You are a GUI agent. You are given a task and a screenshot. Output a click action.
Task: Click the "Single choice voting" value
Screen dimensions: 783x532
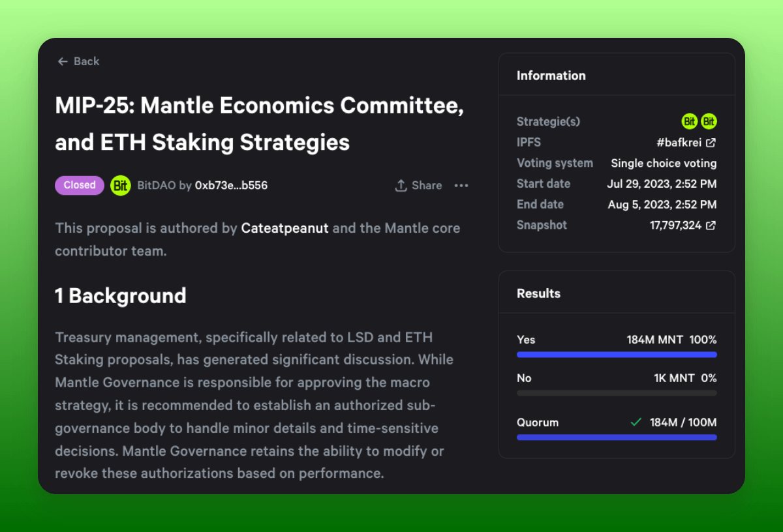pyautogui.click(x=664, y=163)
